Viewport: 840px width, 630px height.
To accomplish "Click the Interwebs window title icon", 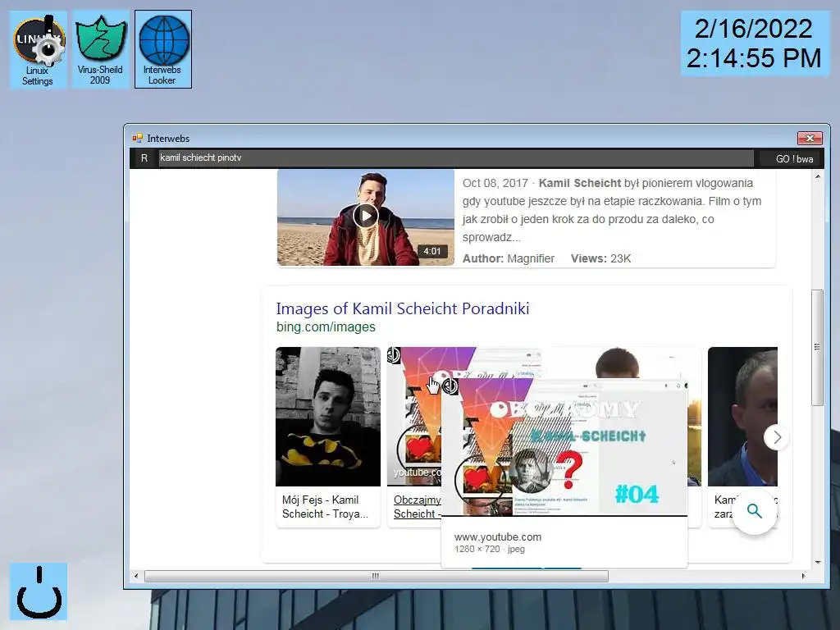I will [x=138, y=138].
